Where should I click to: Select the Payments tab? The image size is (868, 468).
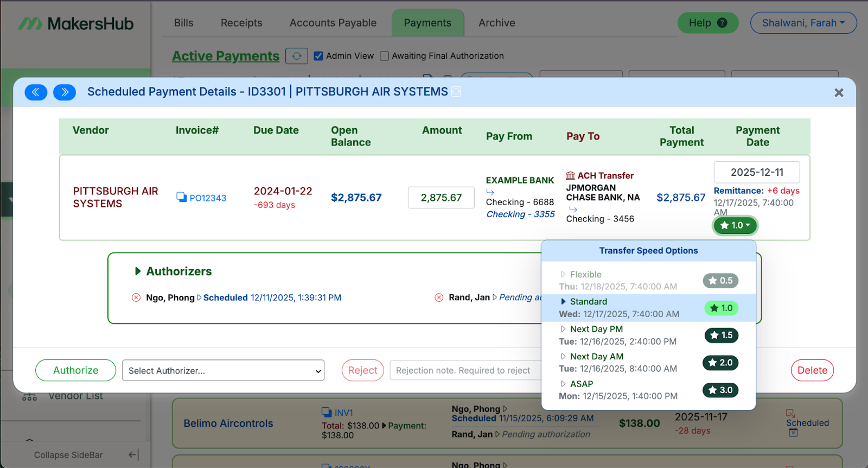coord(427,23)
